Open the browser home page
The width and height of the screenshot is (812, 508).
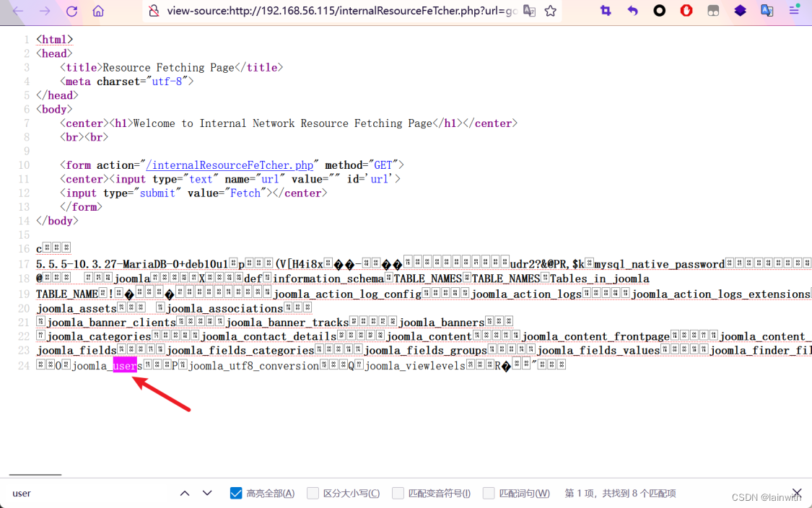pyautogui.click(x=98, y=11)
